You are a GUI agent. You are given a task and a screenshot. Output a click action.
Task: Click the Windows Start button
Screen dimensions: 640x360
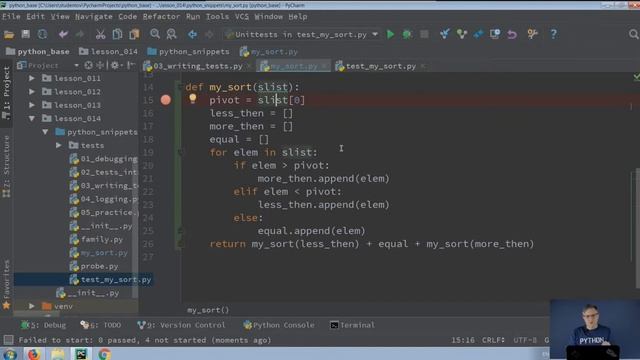(9, 354)
